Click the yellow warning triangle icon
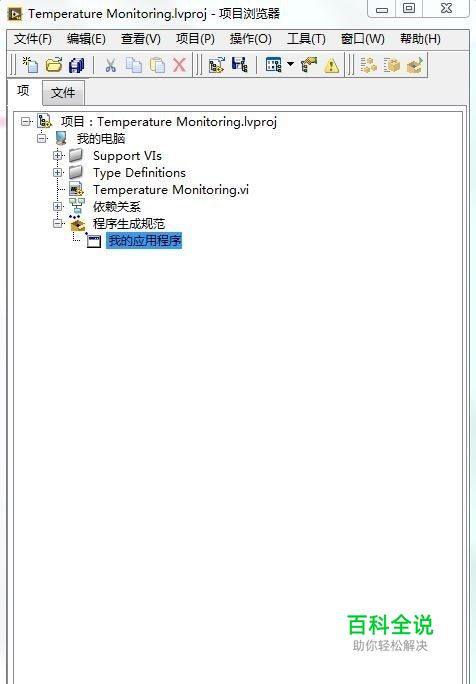The height and width of the screenshot is (684, 476). (x=332, y=65)
